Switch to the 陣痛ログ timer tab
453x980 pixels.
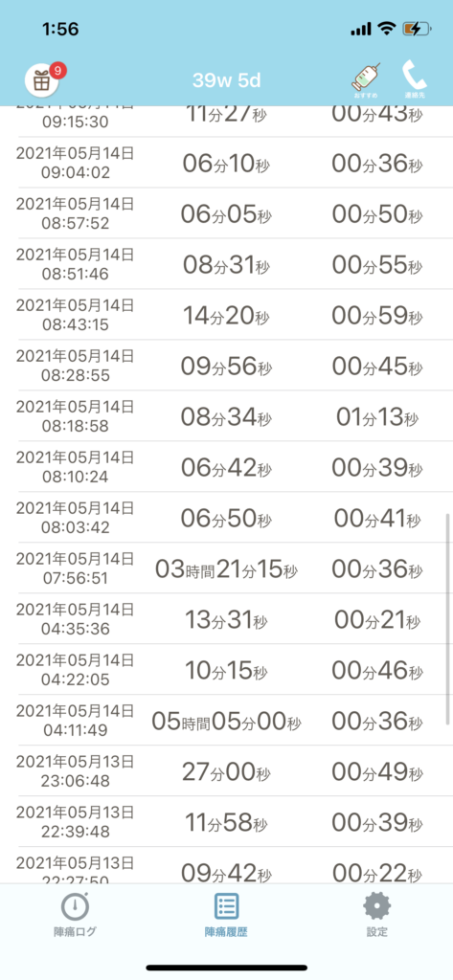pos(75,915)
